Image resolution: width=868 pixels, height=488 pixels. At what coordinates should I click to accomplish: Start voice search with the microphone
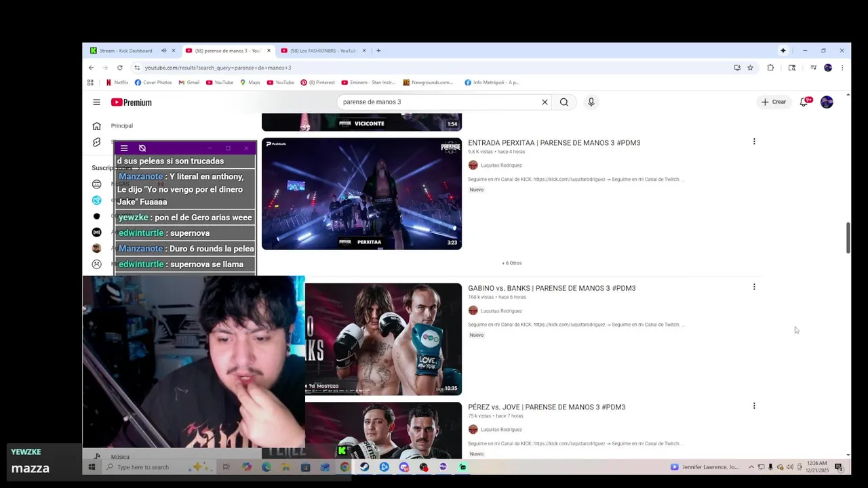tap(591, 102)
